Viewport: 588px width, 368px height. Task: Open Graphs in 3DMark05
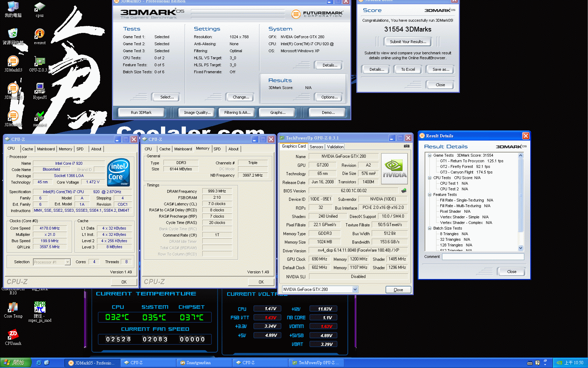[x=278, y=113]
